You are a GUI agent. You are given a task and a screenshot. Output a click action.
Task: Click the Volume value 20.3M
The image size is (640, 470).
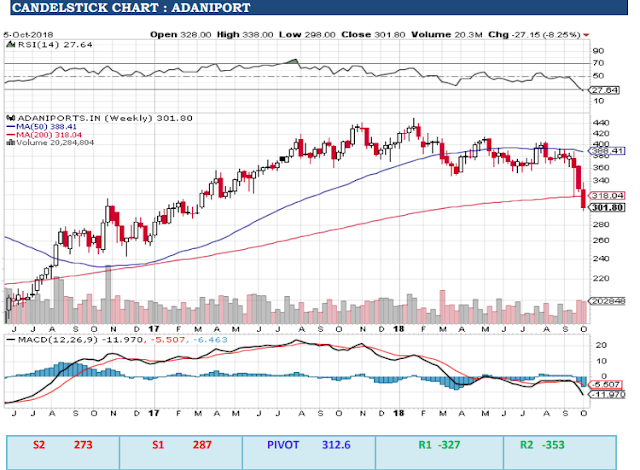(x=468, y=35)
